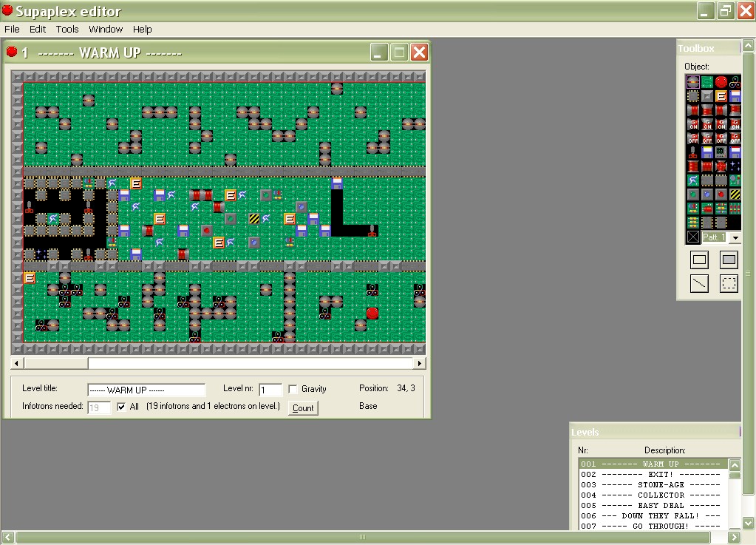This screenshot has height=545, width=756.
Task: Click the Infotrons needed field
Action: click(99, 408)
